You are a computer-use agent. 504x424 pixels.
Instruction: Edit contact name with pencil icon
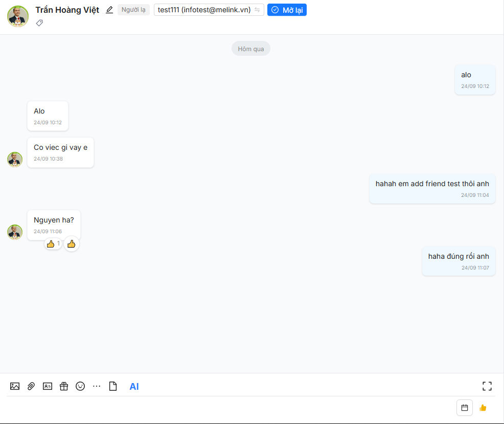109,10
